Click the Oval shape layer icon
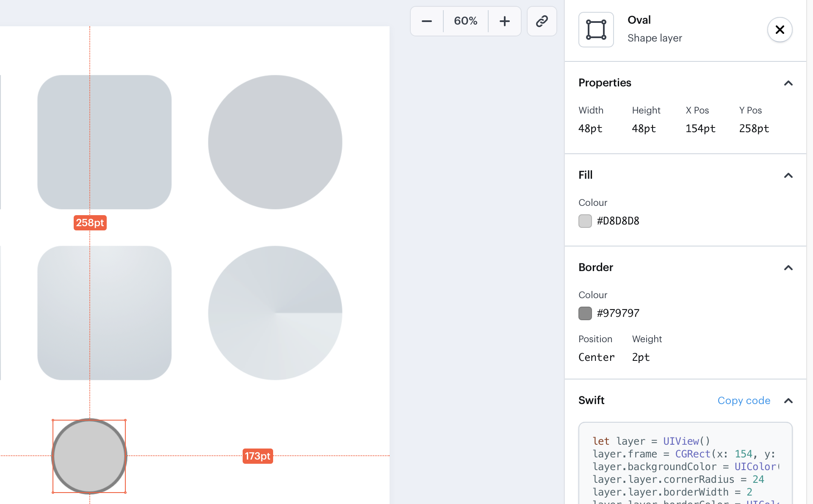This screenshot has height=504, width=813. click(596, 30)
